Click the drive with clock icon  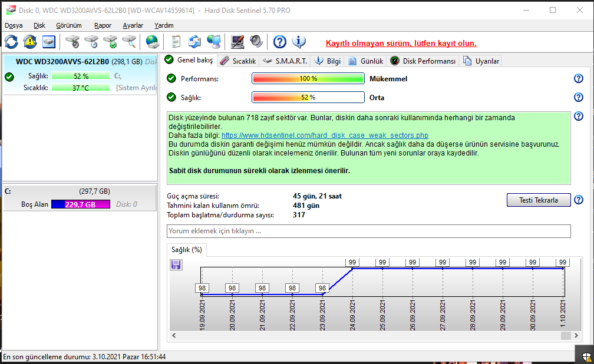point(91,42)
